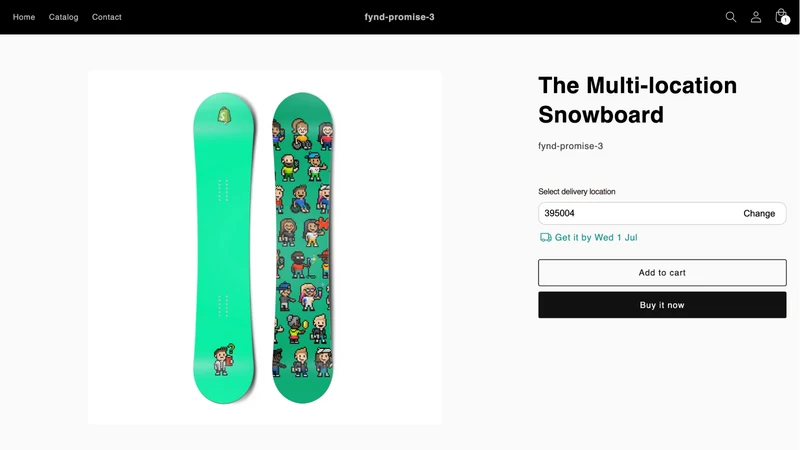This screenshot has height=450, width=800.
Task: Open the Catalog menu item
Action: 63,17
